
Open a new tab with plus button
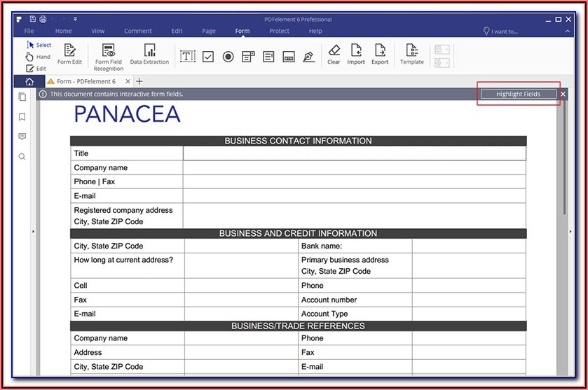tap(139, 81)
